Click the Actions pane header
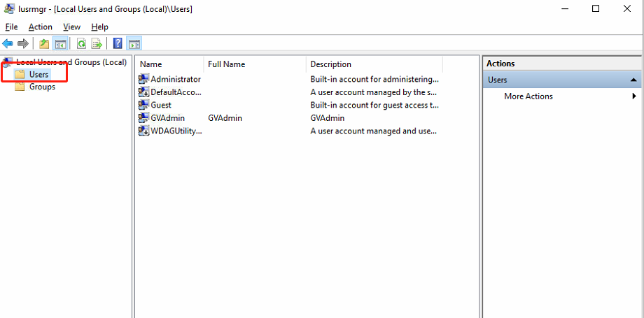This screenshot has height=318, width=644. (x=562, y=64)
